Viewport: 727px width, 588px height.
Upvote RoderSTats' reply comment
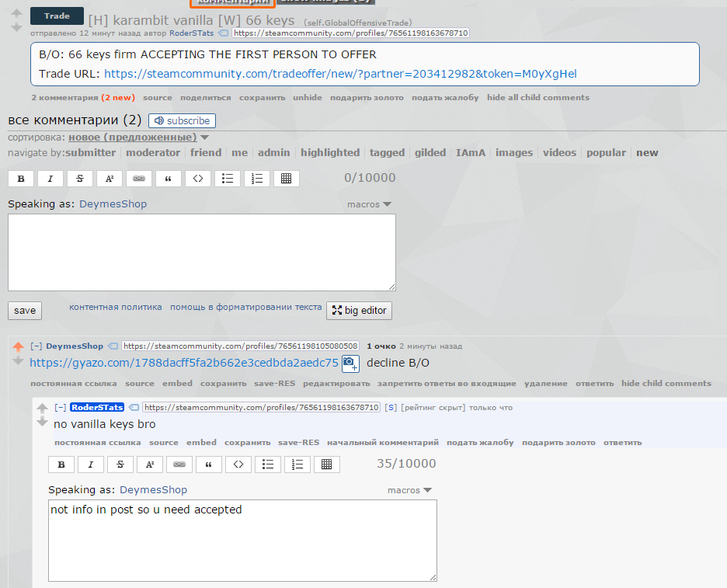[x=42, y=408]
